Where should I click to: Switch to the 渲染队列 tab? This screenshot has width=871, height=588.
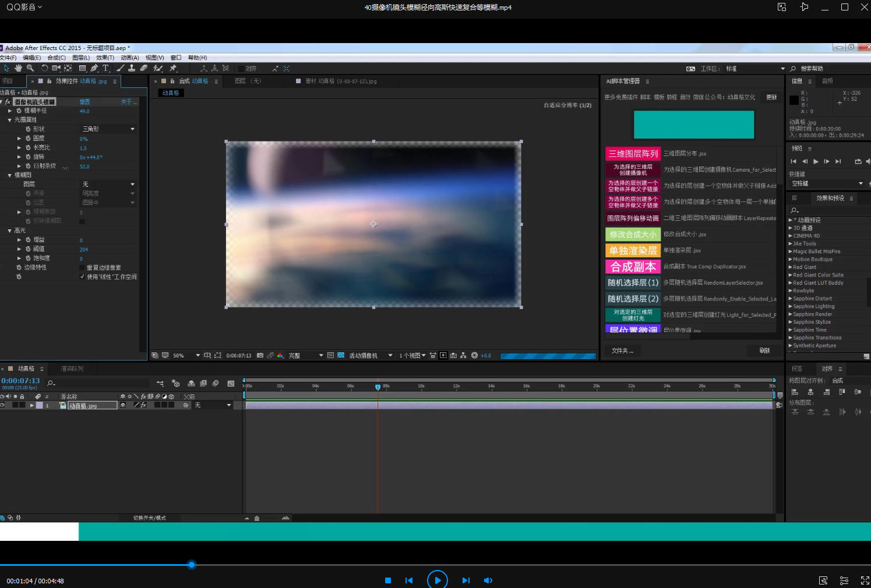pos(72,369)
